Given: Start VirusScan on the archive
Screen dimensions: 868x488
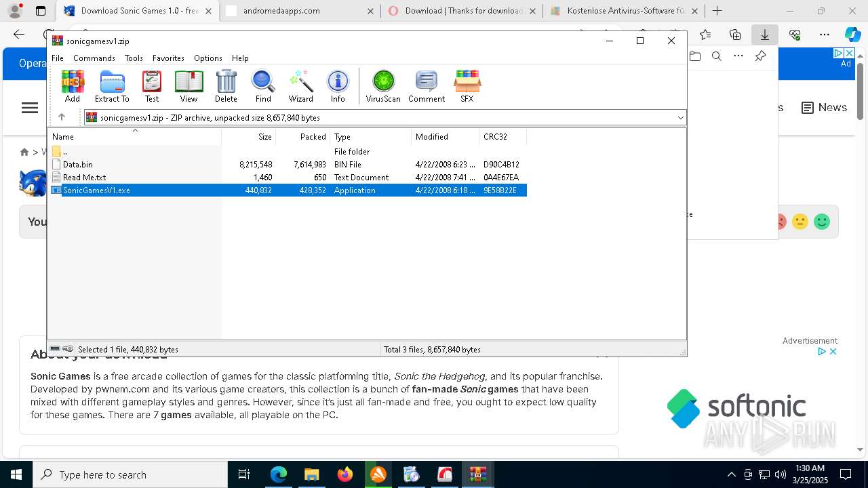Looking at the screenshot, I should tap(383, 86).
